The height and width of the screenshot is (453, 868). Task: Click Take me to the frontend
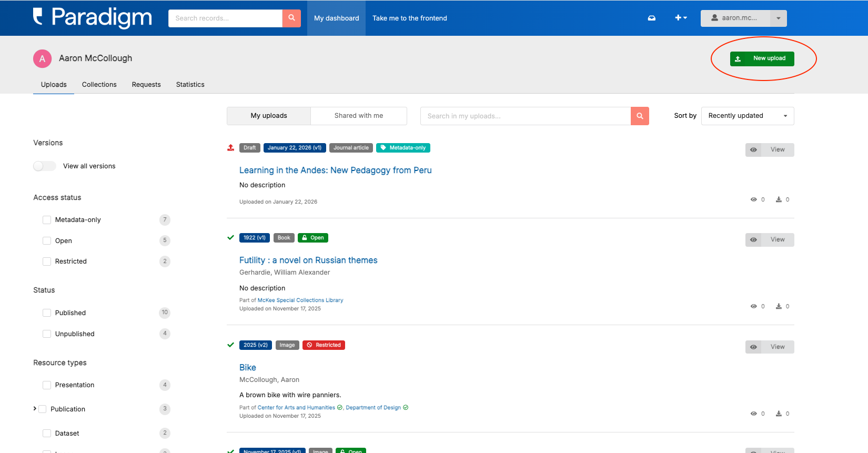pyautogui.click(x=410, y=18)
